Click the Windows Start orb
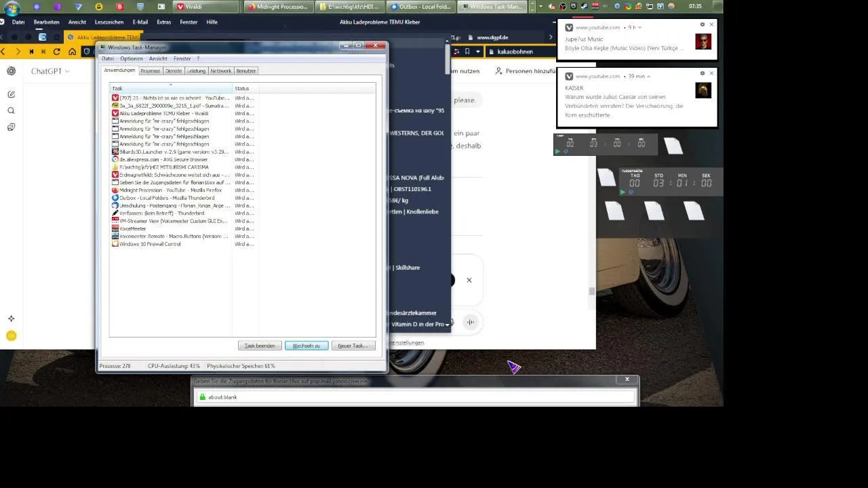 [12, 8]
